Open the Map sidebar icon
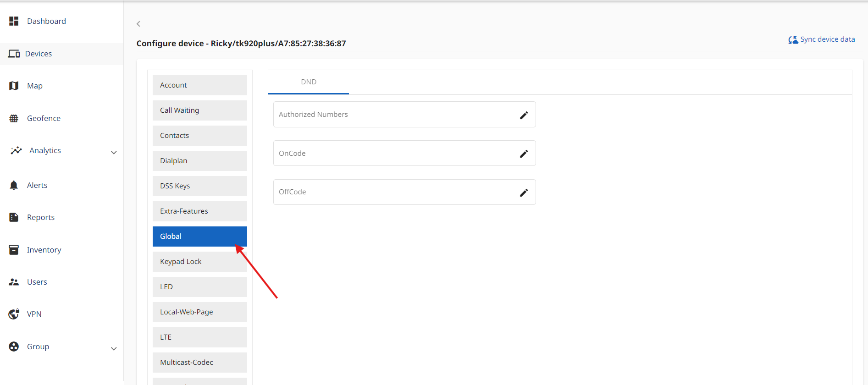This screenshot has width=868, height=385. coord(14,86)
